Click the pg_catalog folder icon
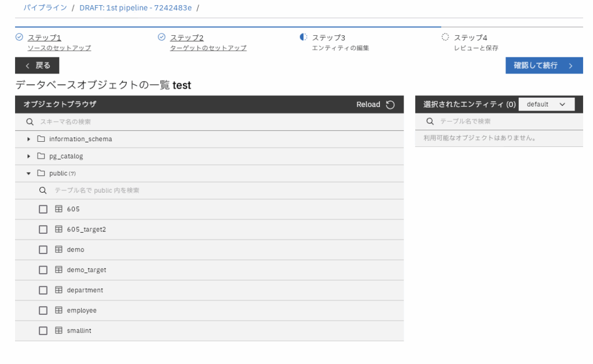 click(41, 156)
